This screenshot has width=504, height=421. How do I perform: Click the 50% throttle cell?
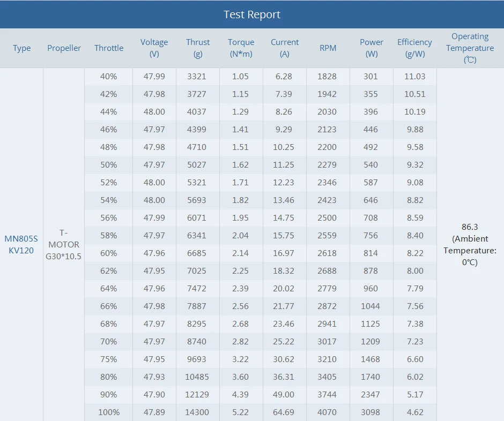click(x=109, y=165)
